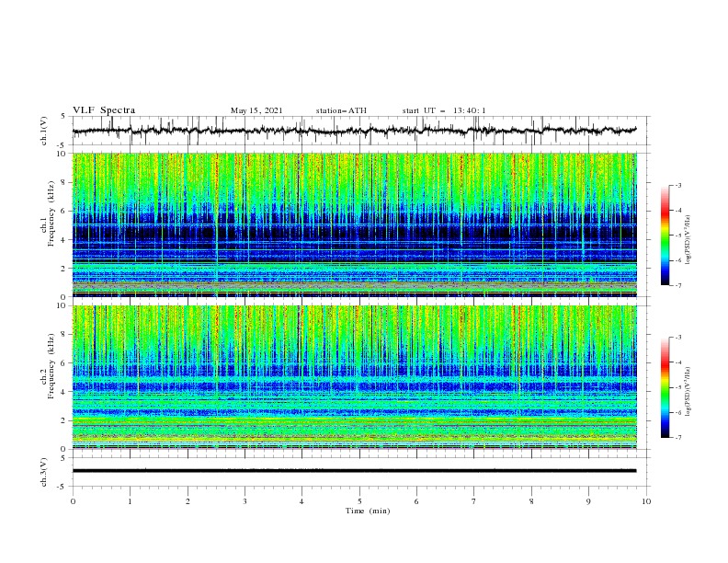The image size is (728, 563).
Task: Click the "10" kHz tick of ch.2 frequency axis
Action: [x=63, y=305]
